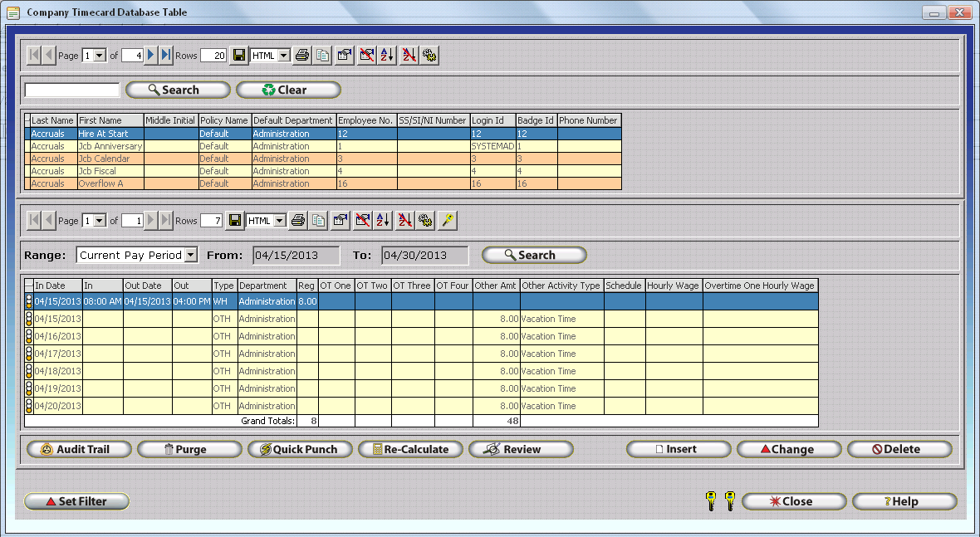Image resolution: width=980 pixels, height=537 pixels.
Task: Open the employee list Page number dropdown
Action: 100,56
